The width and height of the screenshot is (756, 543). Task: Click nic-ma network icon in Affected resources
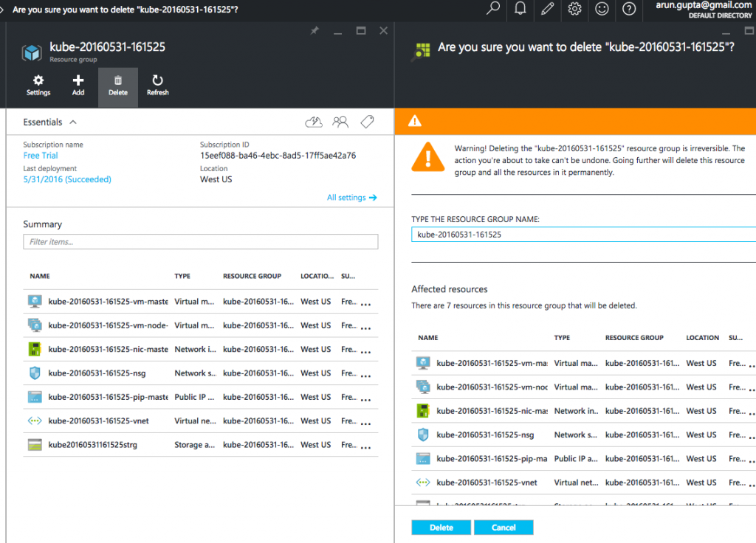tap(423, 411)
